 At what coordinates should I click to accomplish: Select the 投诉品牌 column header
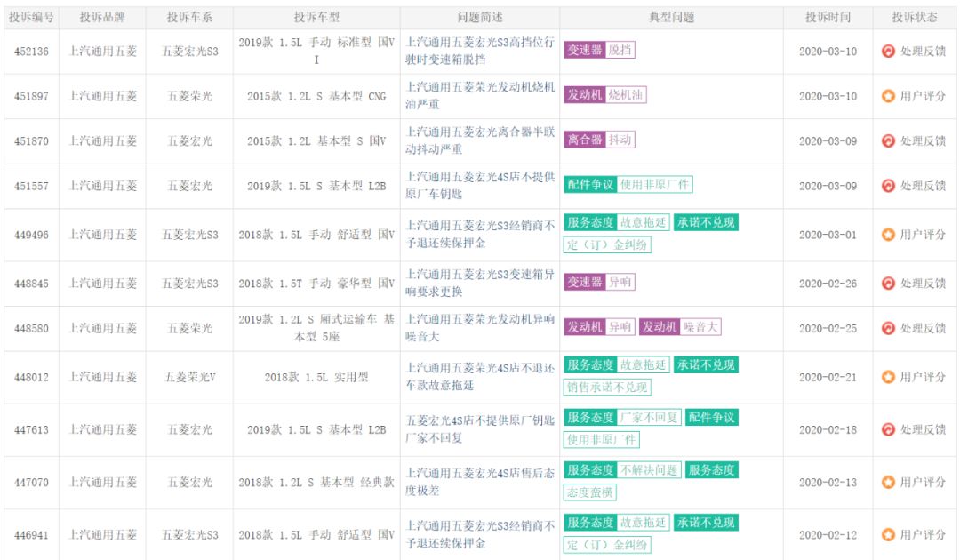tap(102, 17)
